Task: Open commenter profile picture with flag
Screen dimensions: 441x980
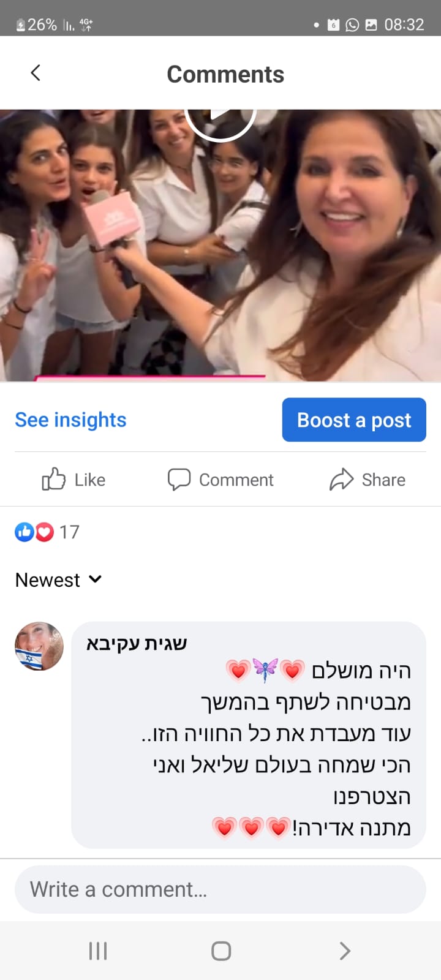Action: pos(39,646)
